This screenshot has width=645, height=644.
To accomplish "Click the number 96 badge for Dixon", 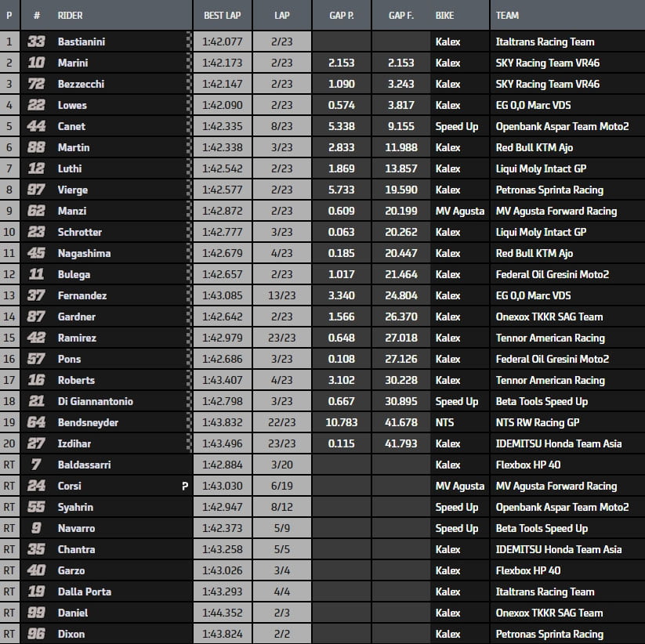I will point(37,634).
